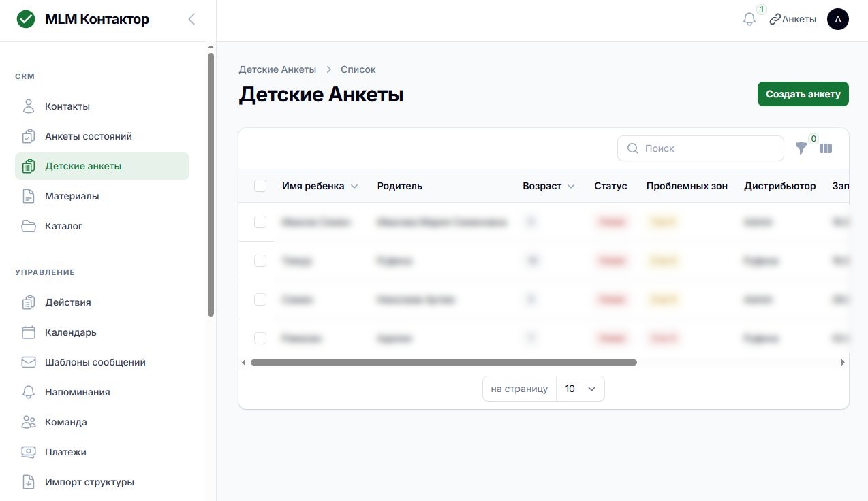Click the Дистрибьютор column header
The image size is (868, 501).
coord(780,186)
